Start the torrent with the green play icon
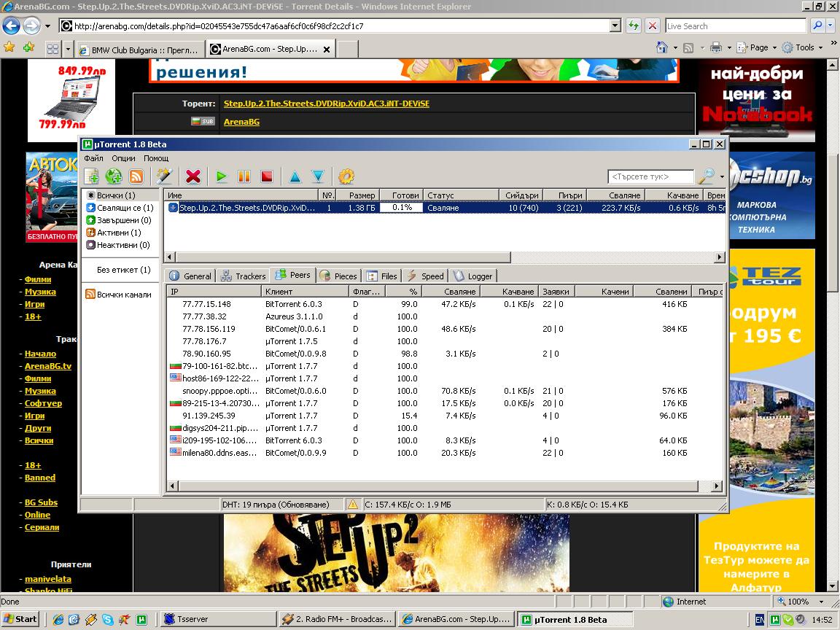 pyautogui.click(x=221, y=176)
